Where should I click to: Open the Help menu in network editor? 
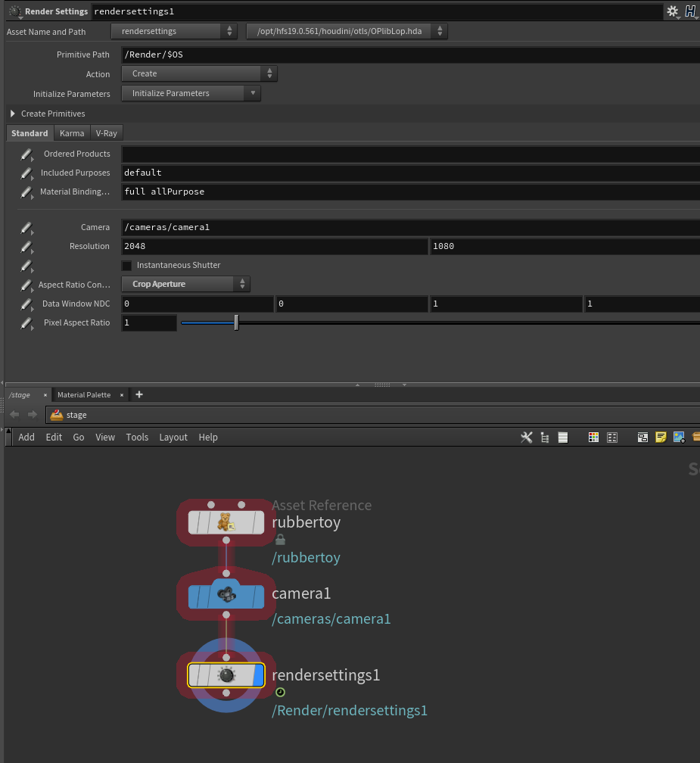tap(208, 438)
